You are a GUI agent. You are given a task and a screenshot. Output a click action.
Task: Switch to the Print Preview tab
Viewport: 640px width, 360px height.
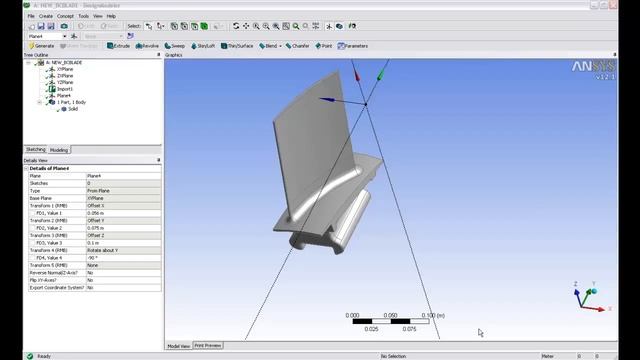tap(208, 346)
